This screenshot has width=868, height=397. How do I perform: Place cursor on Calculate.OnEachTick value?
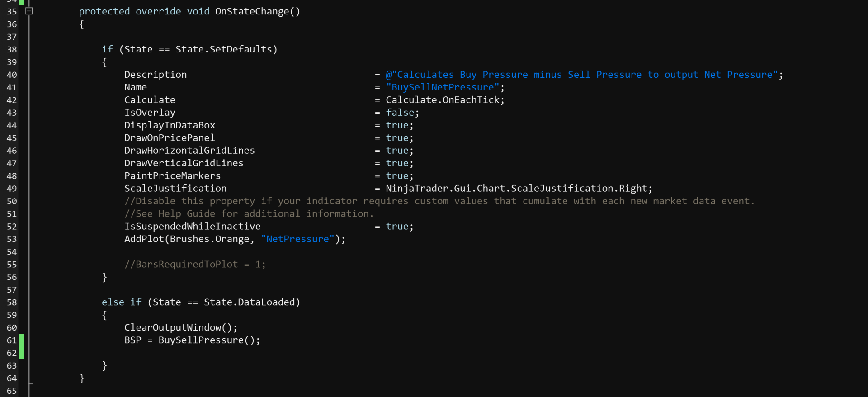pos(444,100)
